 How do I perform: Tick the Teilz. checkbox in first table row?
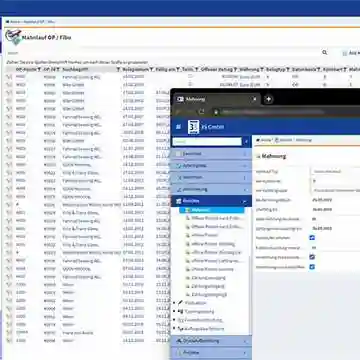pos(190,77)
